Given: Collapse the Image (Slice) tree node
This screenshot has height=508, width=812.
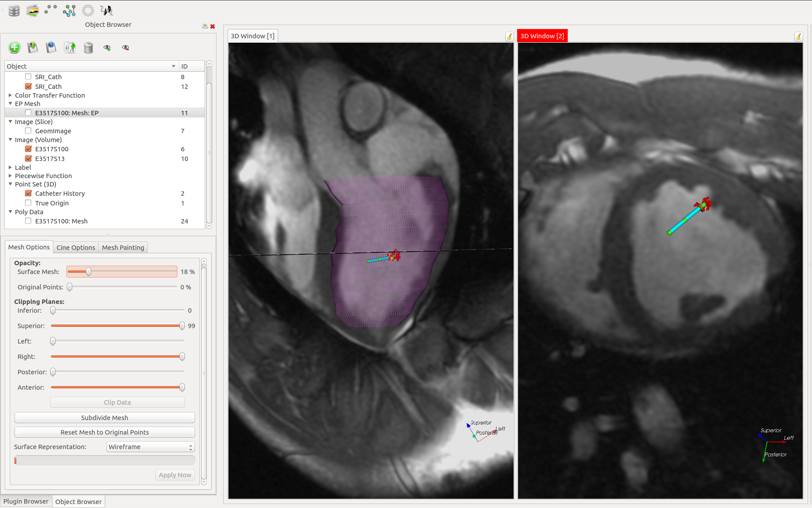Looking at the screenshot, I should click(10, 121).
